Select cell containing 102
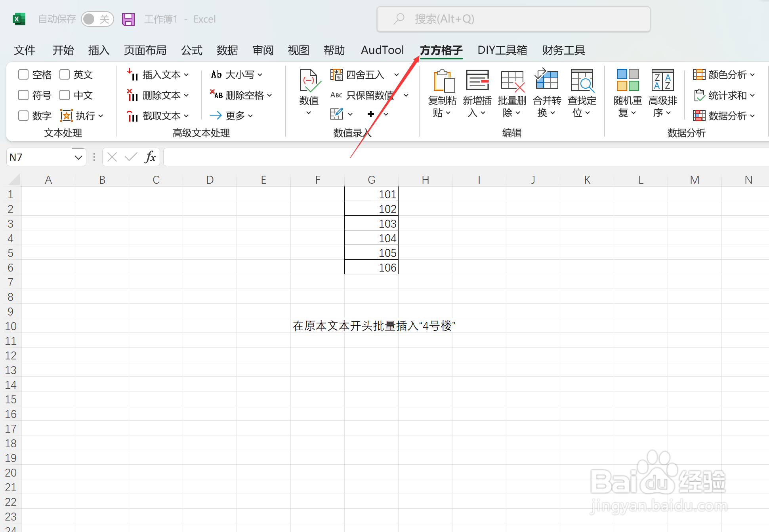769x532 pixels. pyautogui.click(x=371, y=209)
